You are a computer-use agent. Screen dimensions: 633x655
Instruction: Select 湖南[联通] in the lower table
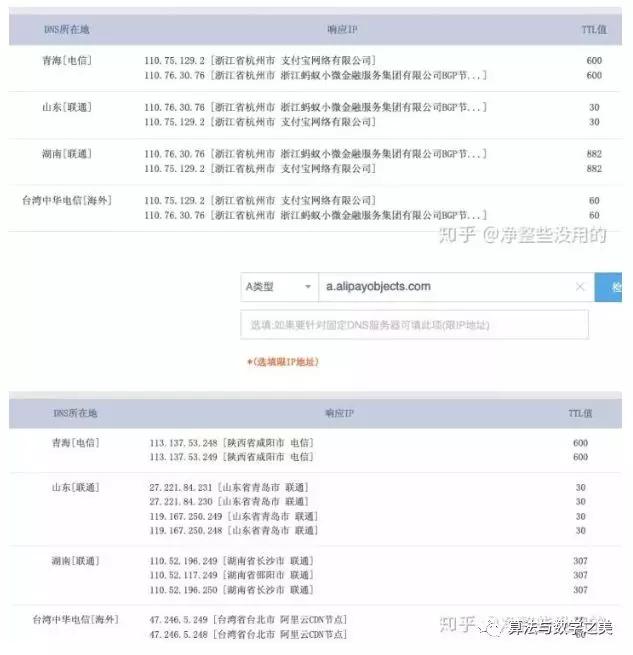76,561
